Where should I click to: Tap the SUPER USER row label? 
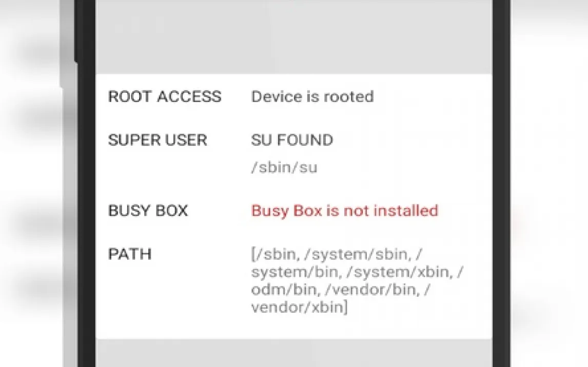(158, 140)
